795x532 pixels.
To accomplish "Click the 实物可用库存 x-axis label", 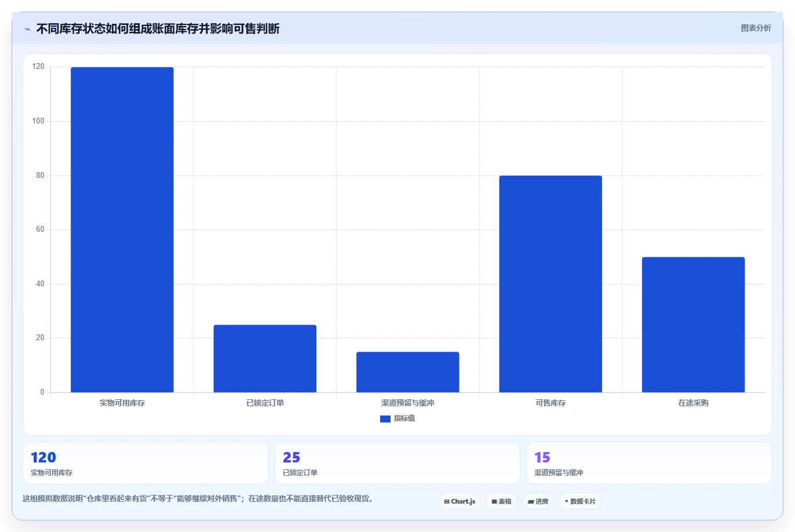I will coord(122,403).
